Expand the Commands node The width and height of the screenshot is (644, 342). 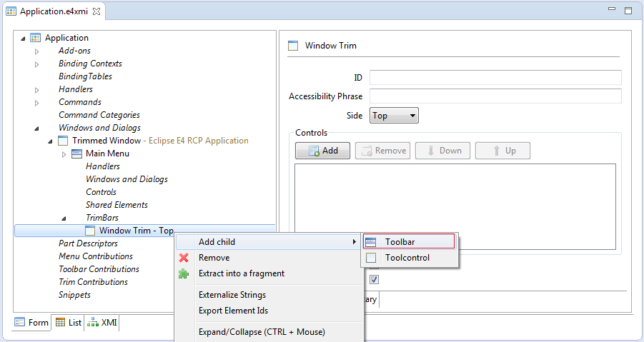pyautogui.click(x=37, y=103)
